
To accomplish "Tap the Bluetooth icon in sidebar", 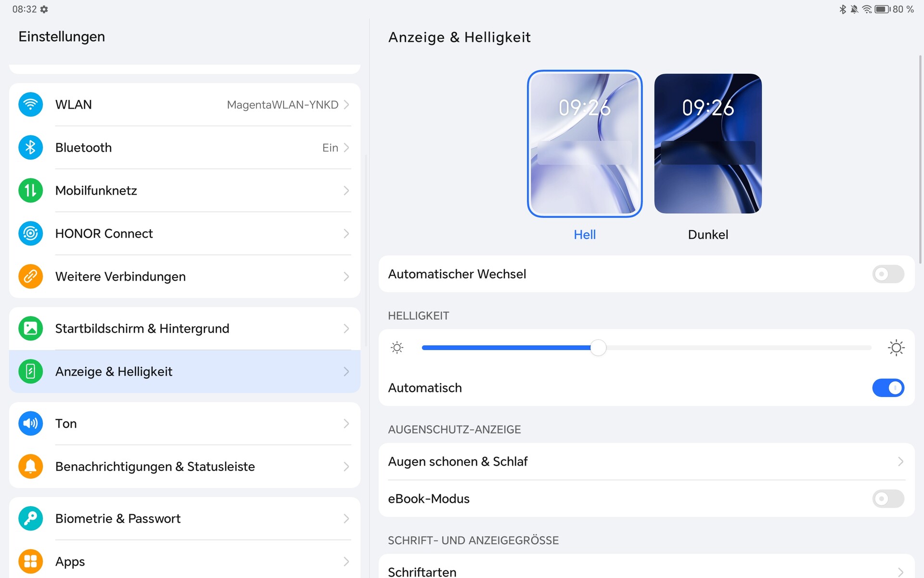I will 30,147.
